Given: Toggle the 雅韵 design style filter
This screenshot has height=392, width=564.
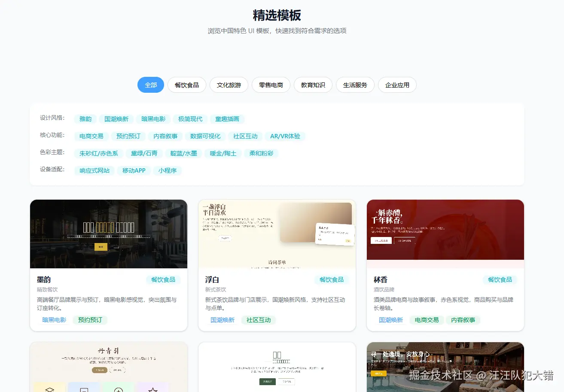Looking at the screenshot, I should [85, 119].
